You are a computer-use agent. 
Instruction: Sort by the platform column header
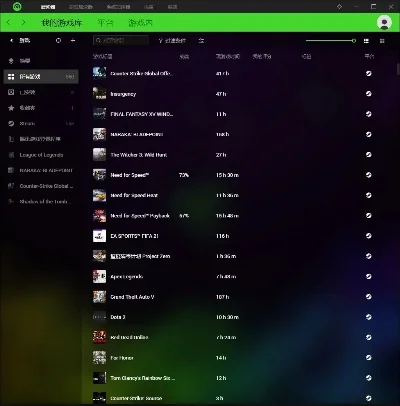coord(369,56)
